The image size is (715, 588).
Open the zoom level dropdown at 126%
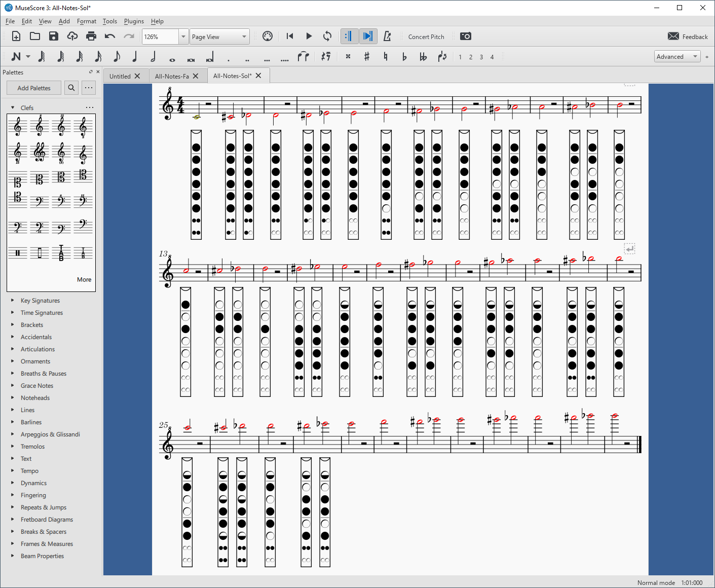[183, 36]
